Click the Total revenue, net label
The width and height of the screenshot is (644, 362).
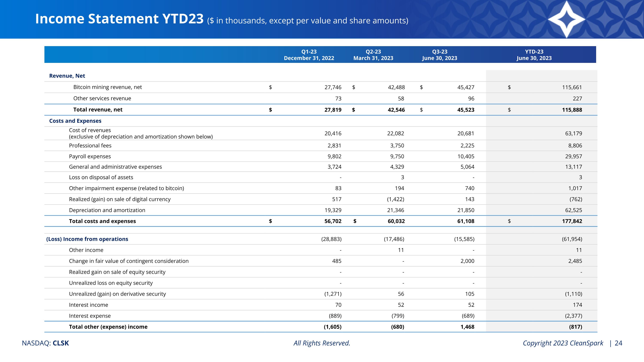98,109
